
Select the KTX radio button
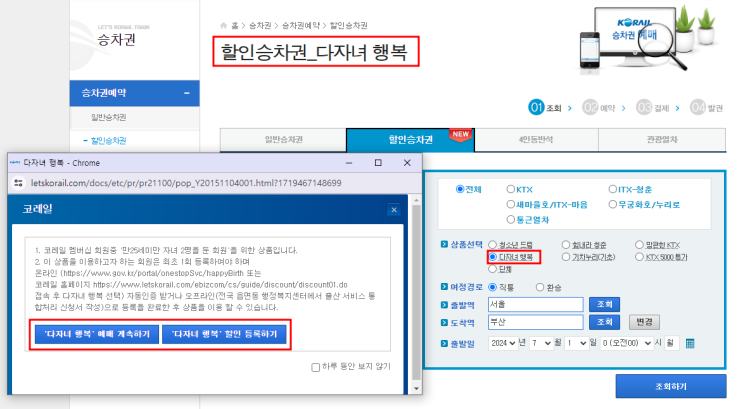tap(510, 189)
